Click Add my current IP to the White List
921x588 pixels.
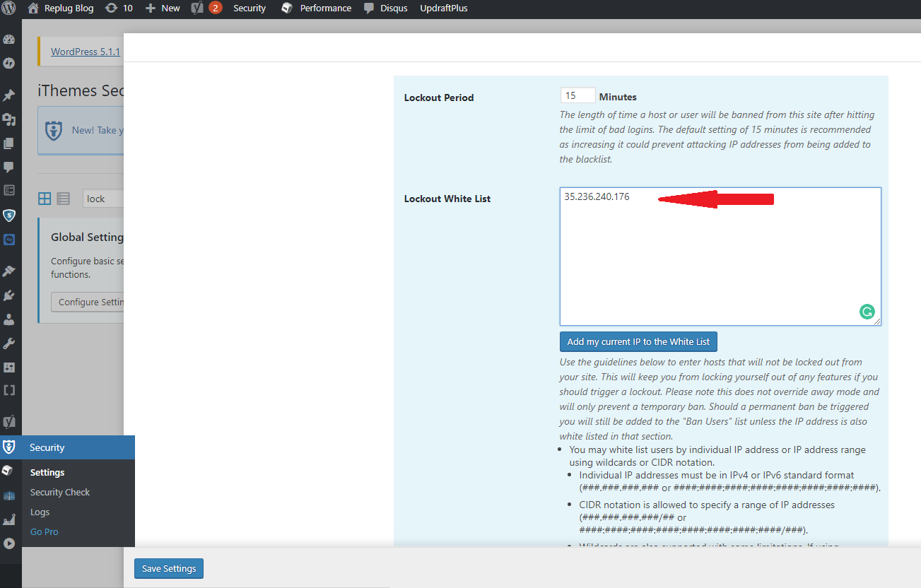[x=638, y=341]
